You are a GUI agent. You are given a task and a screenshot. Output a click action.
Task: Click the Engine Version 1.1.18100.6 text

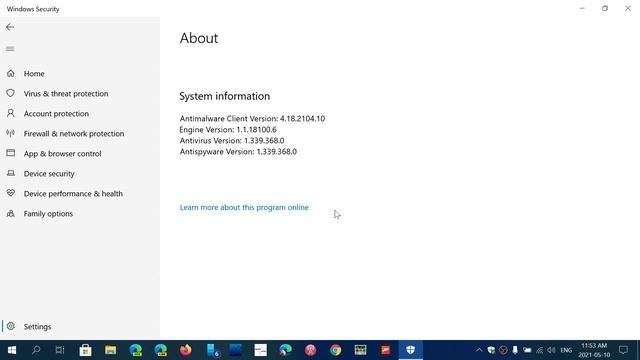tap(228, 129)
